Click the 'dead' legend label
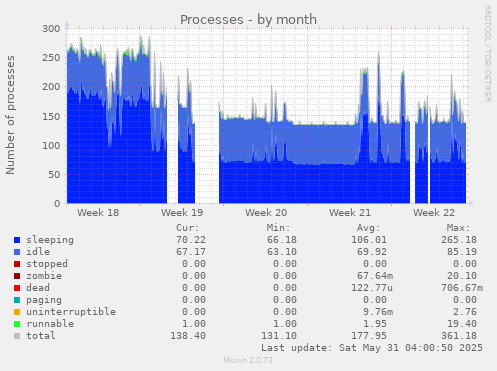The height and width of the screenshot is (371, 497). pyautogui.click(x=38, y=288)
